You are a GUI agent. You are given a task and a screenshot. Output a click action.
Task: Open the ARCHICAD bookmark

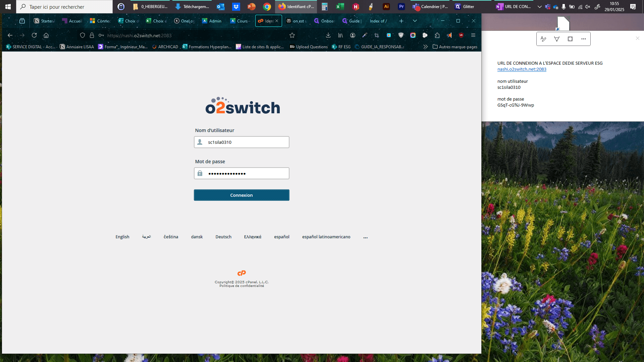coord(165,47)
